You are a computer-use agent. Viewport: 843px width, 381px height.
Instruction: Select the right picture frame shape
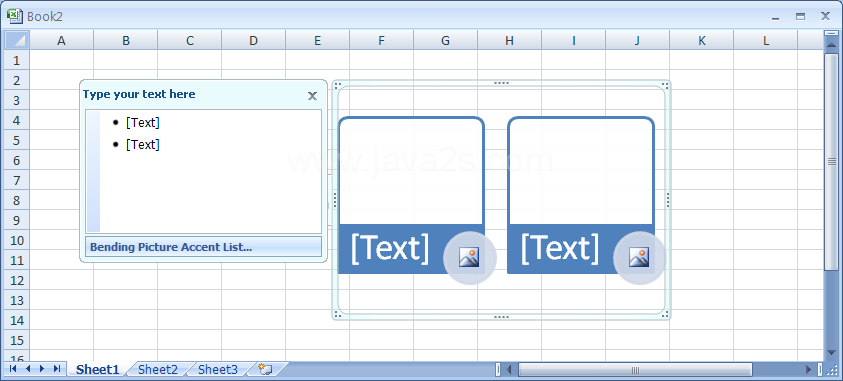click(581, 170)
